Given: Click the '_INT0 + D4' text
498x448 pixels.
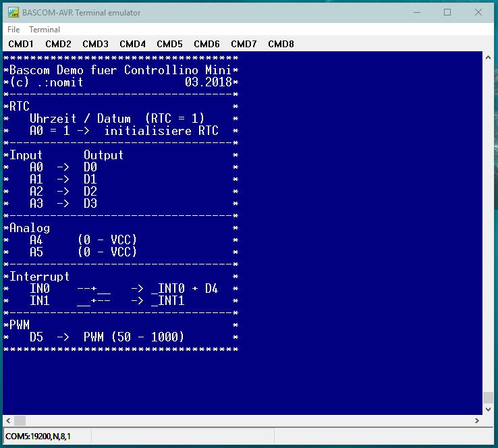Looking at the screenshot, I should click(184, 288).
